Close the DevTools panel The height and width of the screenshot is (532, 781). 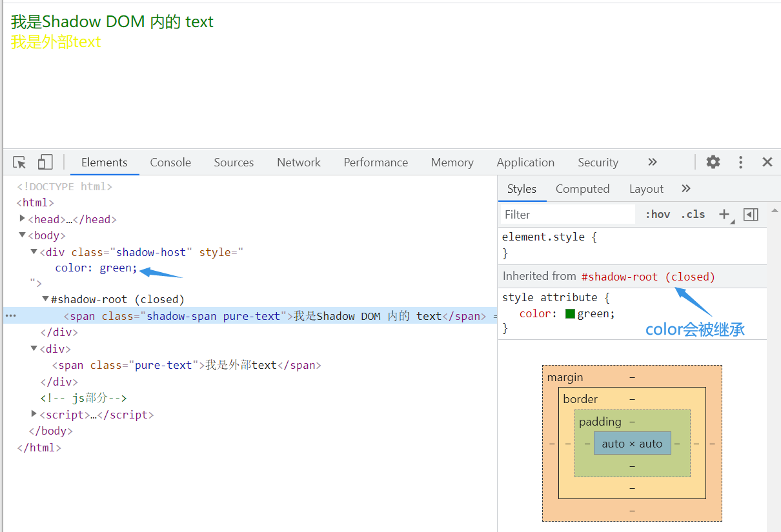click(767, 162)
